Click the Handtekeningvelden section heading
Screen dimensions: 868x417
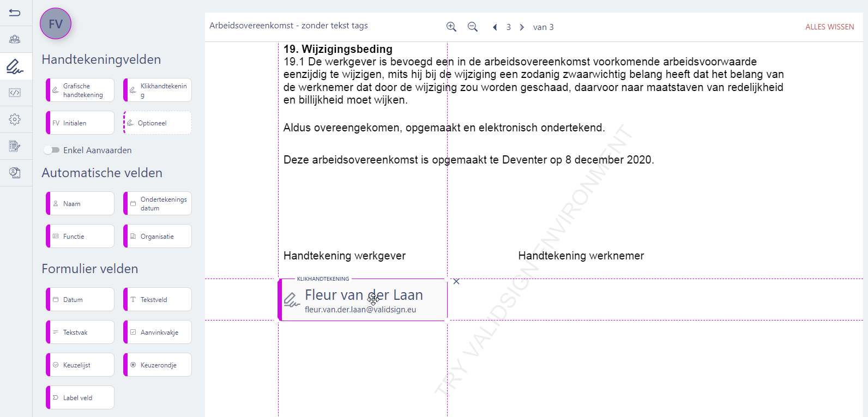(x=101, y=59)
